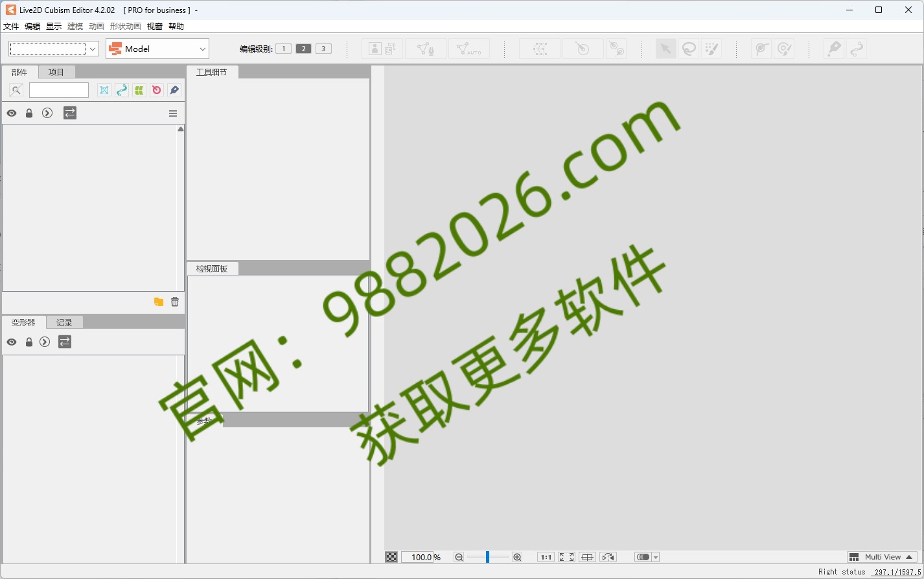
Task: Toggle checkerboard transparent background button
Action: [x=391, y=557]
